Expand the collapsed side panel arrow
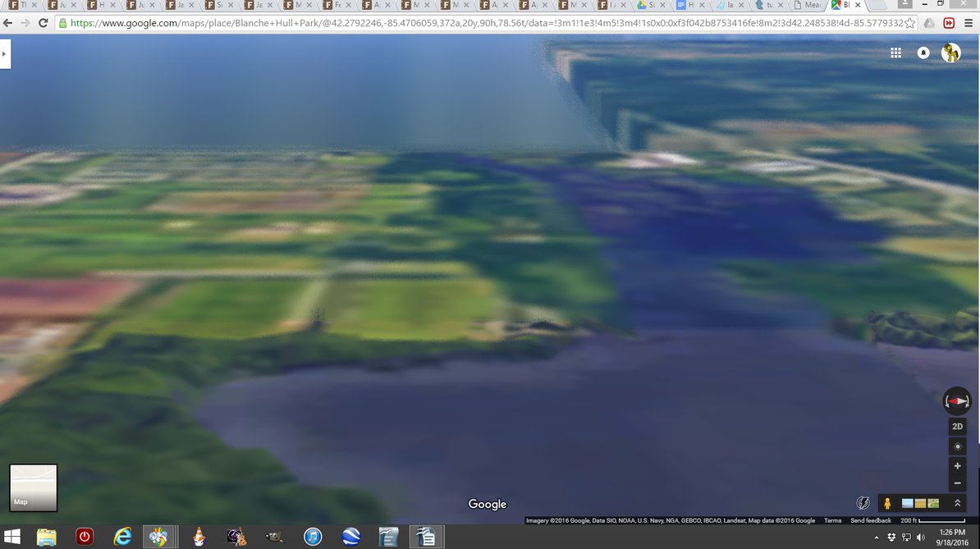 click(5, 55)
